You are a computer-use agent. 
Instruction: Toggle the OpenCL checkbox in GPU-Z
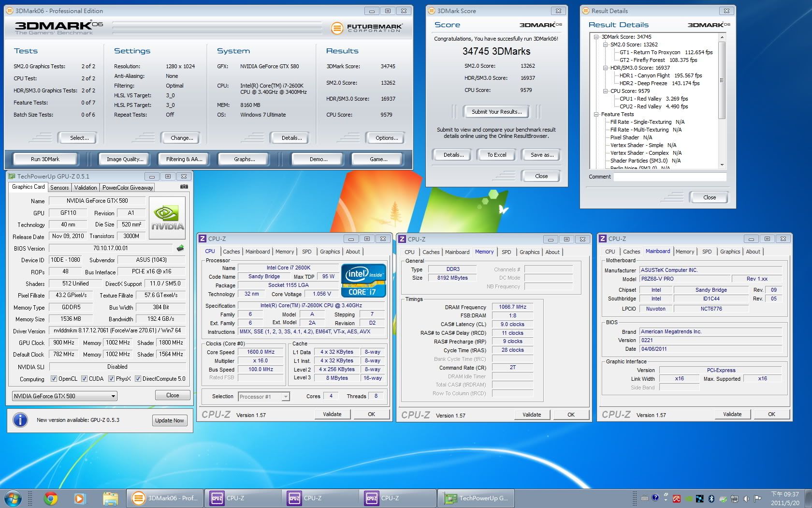[54, 379]
